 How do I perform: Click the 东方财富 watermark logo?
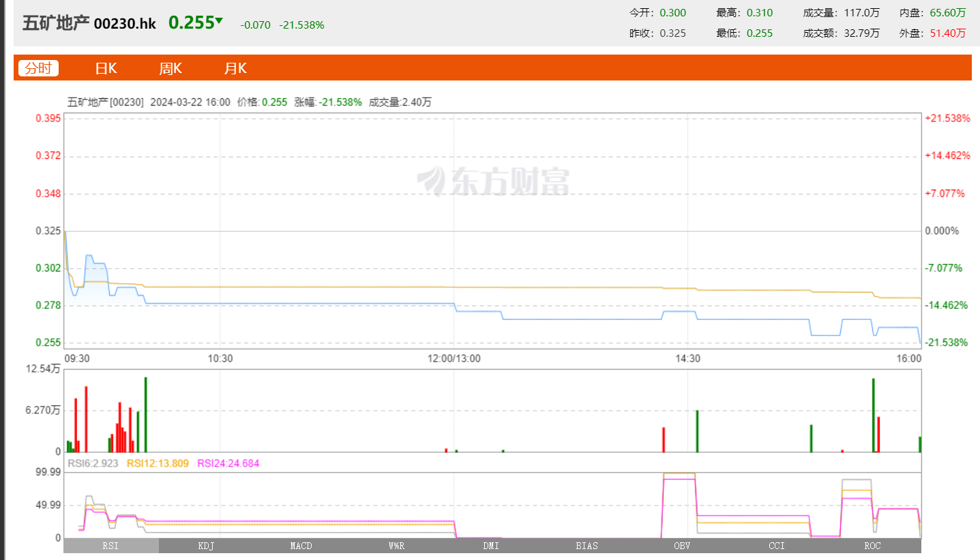point(493,181)
